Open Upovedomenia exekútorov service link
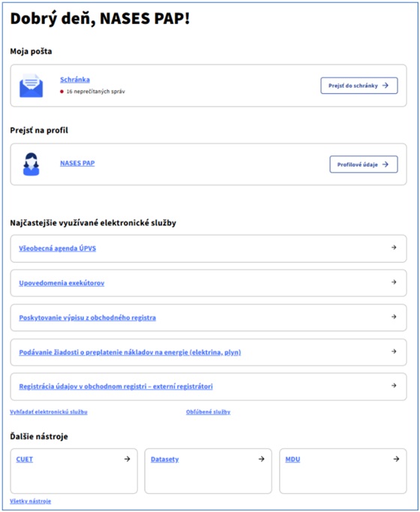Viewport: 420px width, 512px height. coord(61,283)
